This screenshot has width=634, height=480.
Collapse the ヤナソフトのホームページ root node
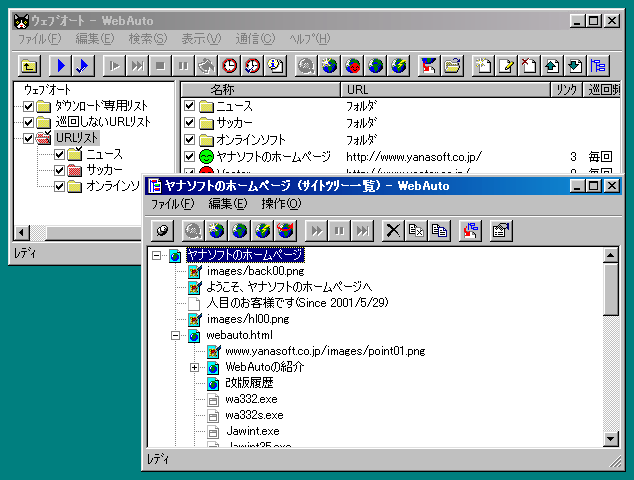[156, 255]
